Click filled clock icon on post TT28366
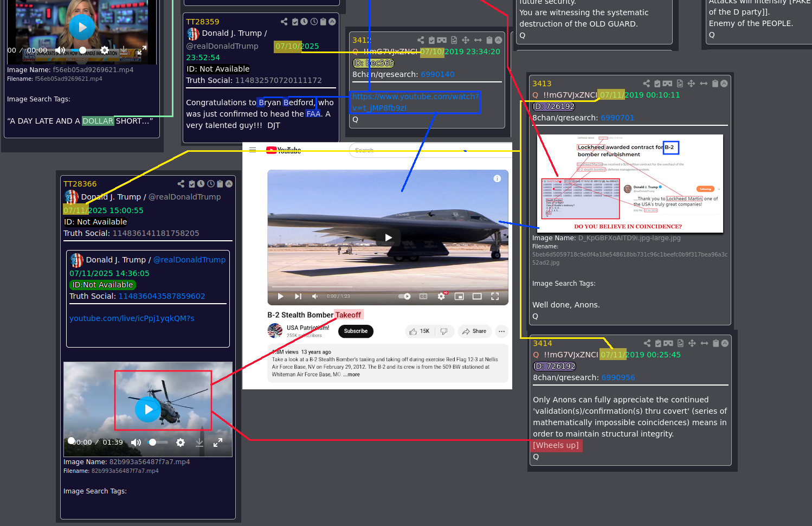Screen dimensions: 812x526 (x=201, y=184)
